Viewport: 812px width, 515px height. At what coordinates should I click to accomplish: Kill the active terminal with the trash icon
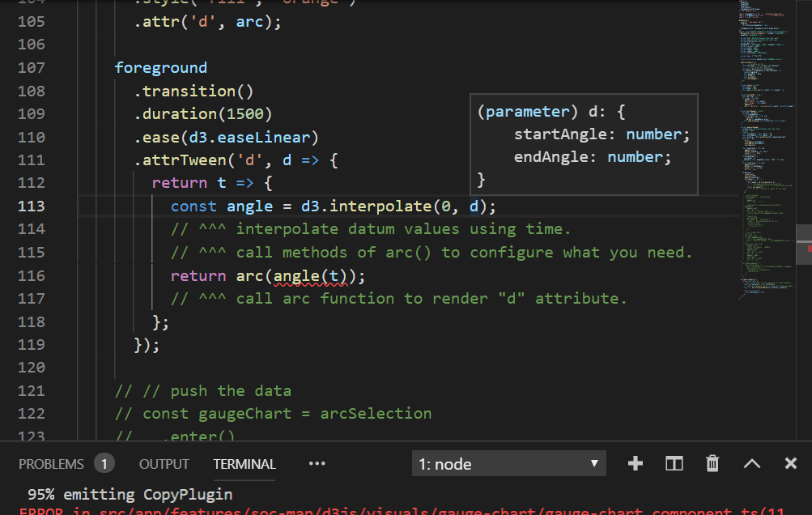click(712, 463)
